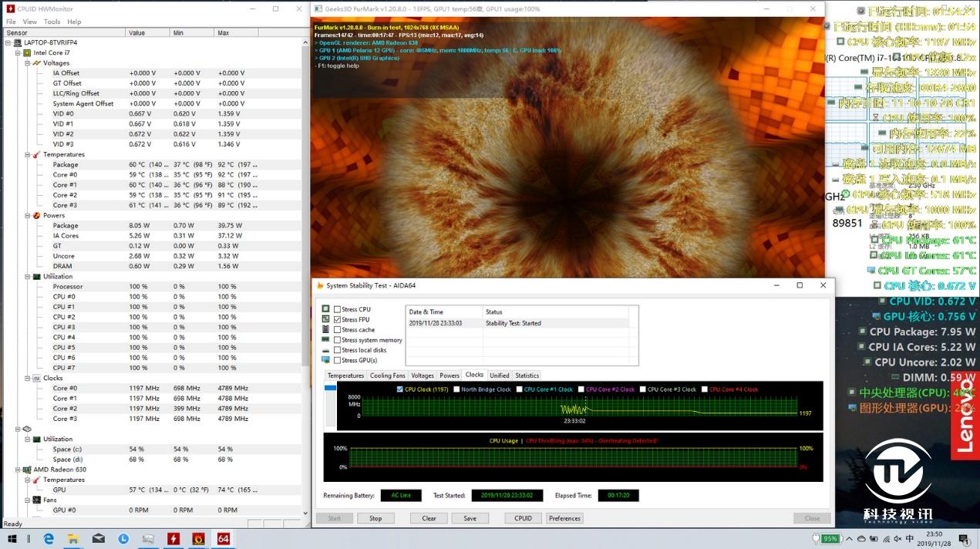Click the blue clock app taskbar icon
This screenshot has height=549, width=980.
[123, 538]
